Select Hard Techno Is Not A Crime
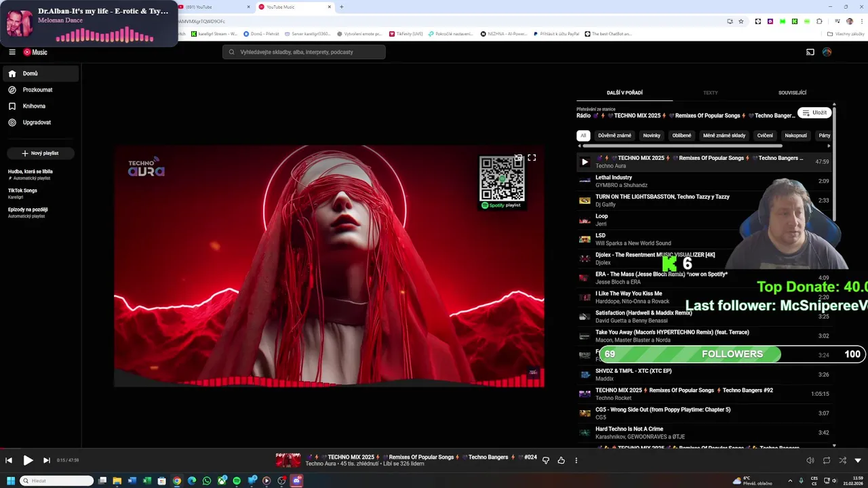 coord(703,432)
